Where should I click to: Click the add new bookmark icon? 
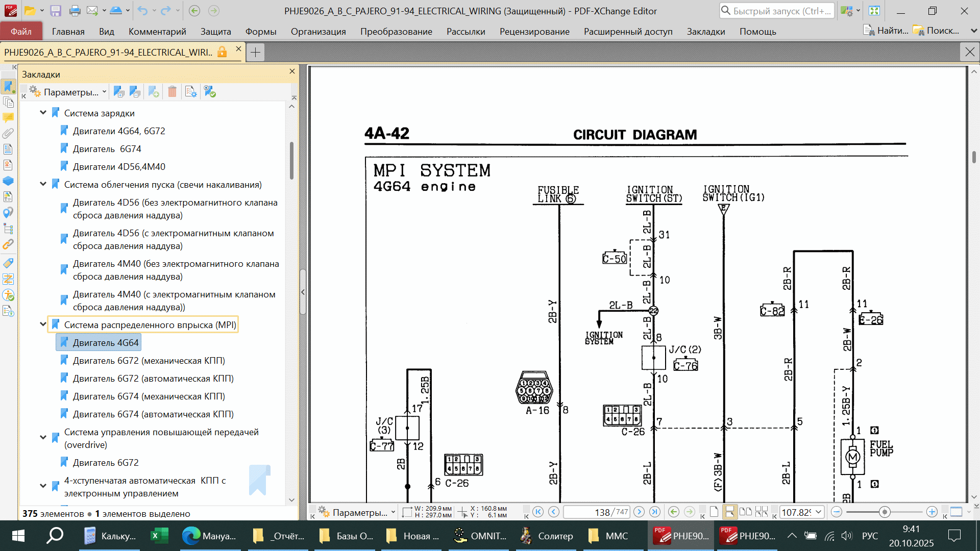point(154,92)
